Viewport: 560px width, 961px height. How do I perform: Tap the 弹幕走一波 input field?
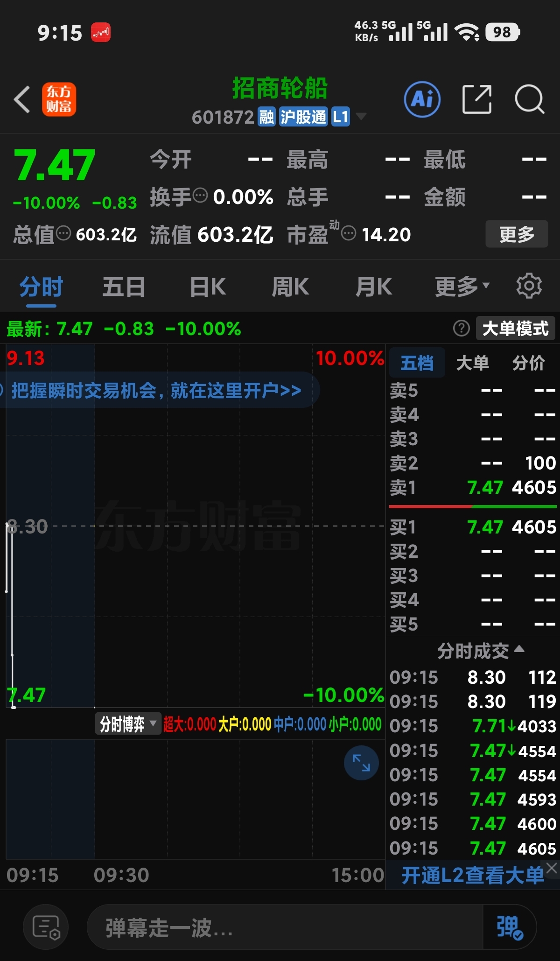(x=285, y=927)
